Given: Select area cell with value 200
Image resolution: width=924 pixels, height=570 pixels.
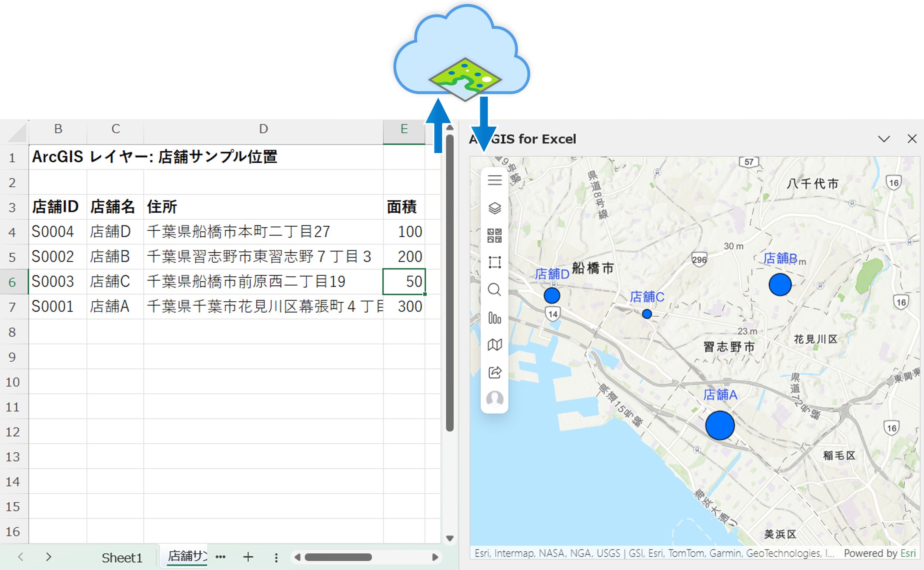Looking at the screenshot, I should tap(404, 256).
